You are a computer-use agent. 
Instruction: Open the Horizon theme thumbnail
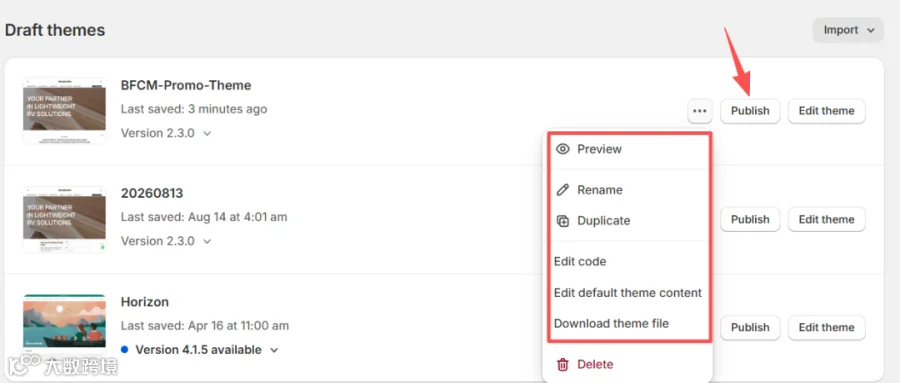pos(64,327)
